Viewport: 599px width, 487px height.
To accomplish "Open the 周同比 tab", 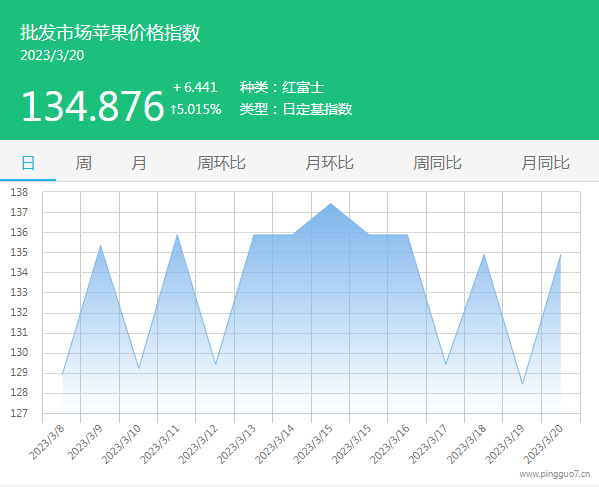I will point(437,163).
